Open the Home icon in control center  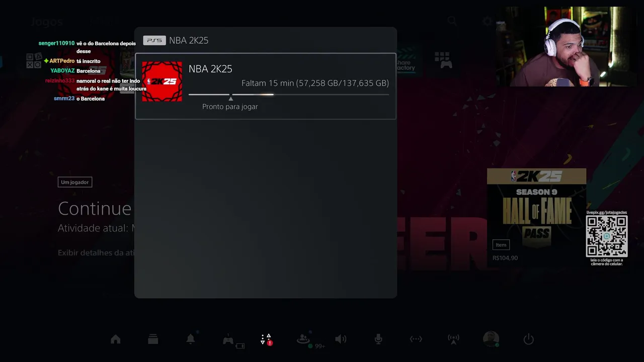pos(116,339)
